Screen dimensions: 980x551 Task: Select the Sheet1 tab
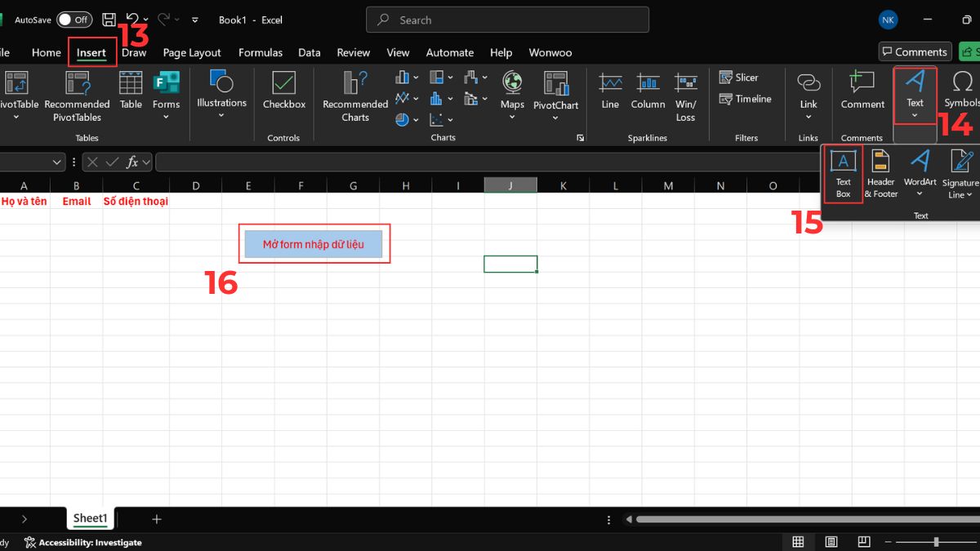tap(90, 518)
